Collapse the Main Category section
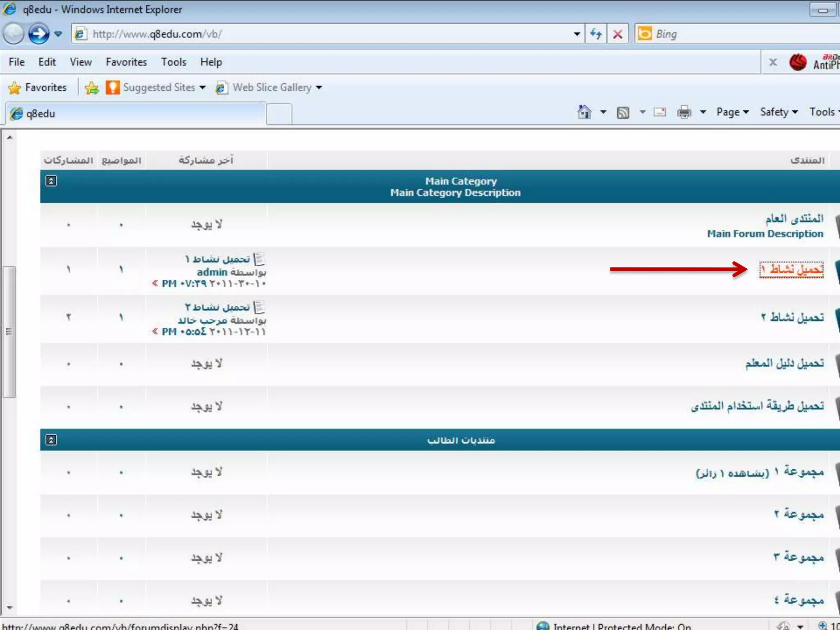The image size is (840, 630). point(51,181)
